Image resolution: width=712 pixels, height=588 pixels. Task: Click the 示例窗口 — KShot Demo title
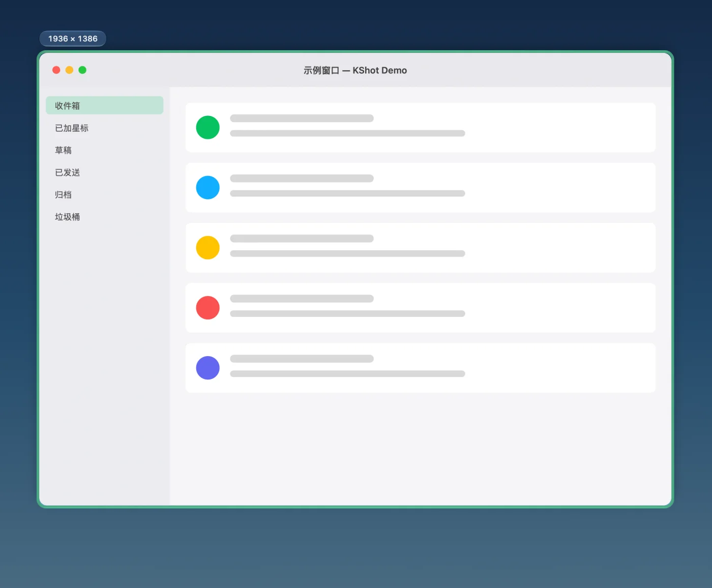point(355,70)
